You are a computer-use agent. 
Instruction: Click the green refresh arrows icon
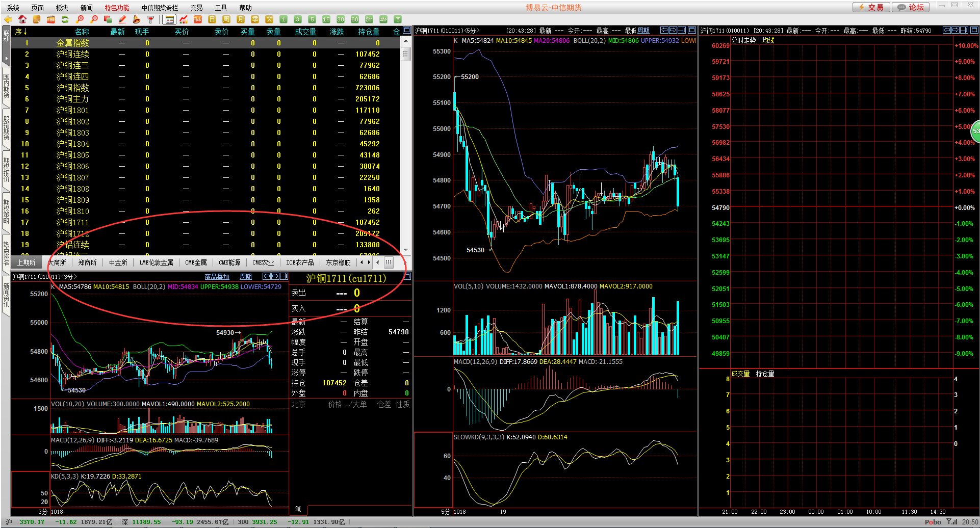[x=65, y=19]
